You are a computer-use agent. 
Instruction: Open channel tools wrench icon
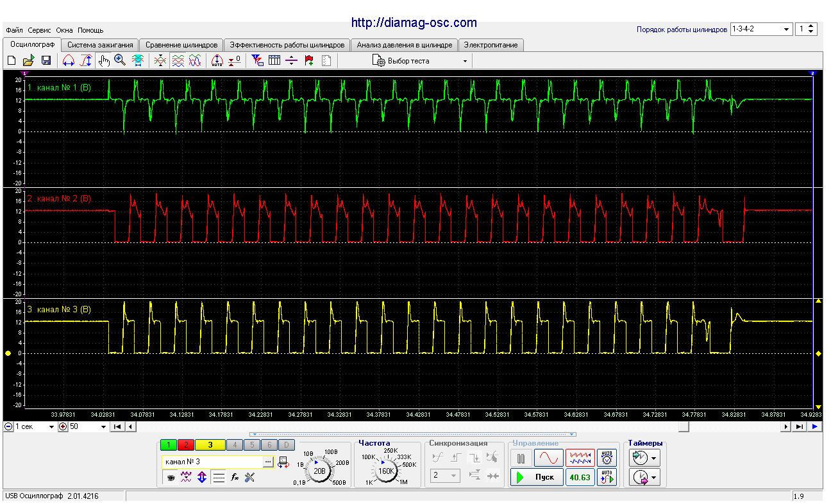pyautogui.click(x=250, y=477)
